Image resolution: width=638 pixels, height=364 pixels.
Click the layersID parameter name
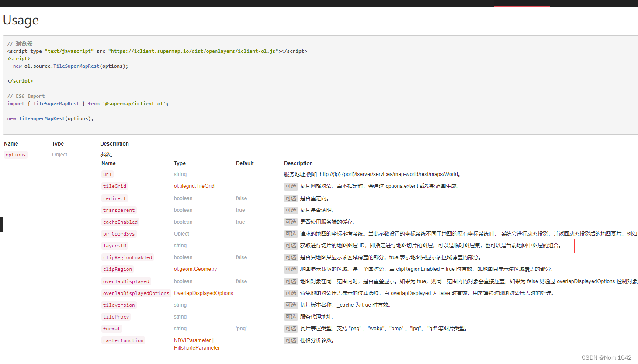[114, 246]
